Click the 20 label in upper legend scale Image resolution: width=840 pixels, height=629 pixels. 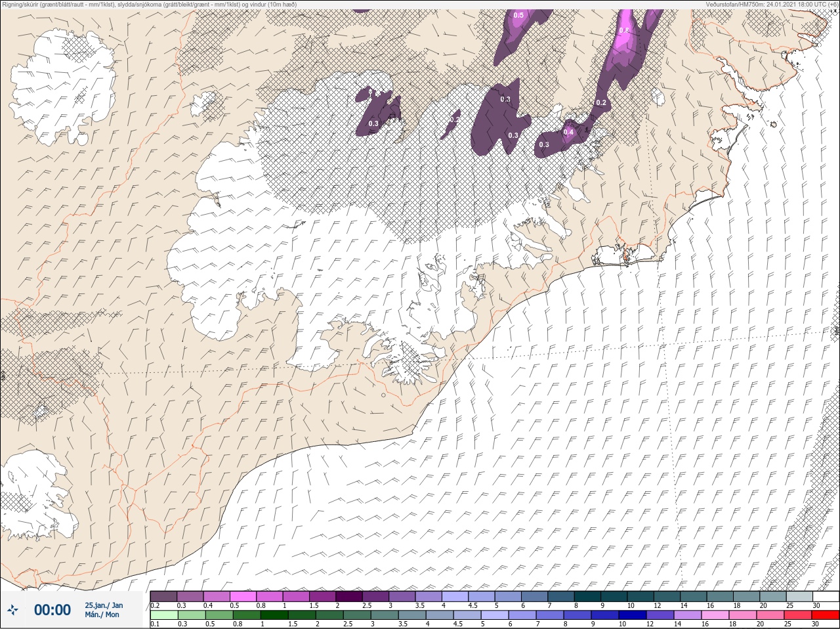pos(763,605)
